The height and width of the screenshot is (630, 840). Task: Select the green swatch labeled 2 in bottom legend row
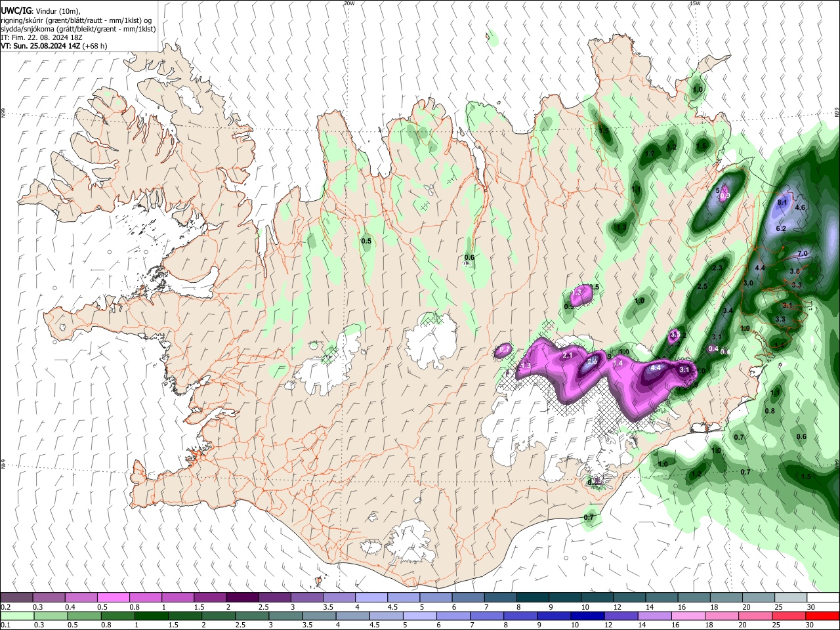[219, 616]
